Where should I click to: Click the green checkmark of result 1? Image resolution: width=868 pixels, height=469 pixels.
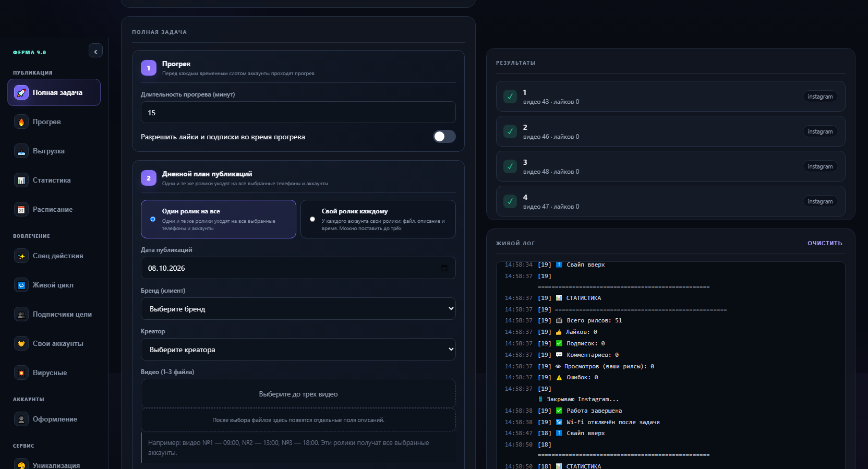pos(510,97)
